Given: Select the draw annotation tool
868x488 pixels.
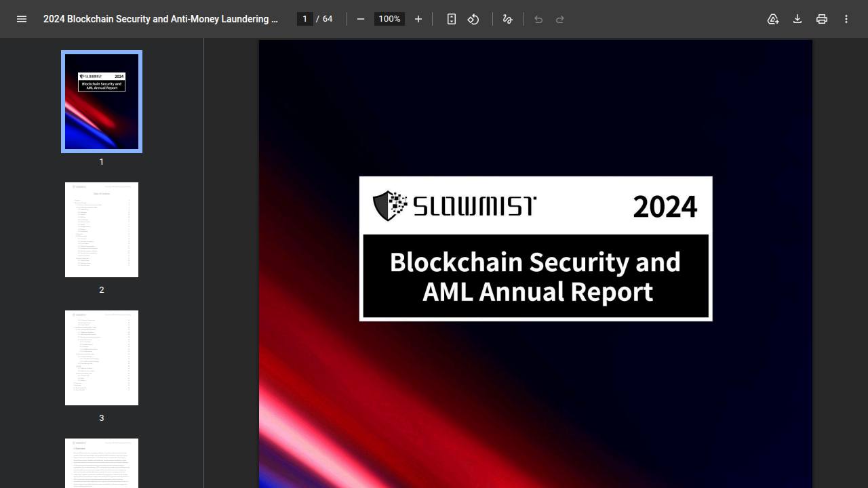Looking at the screenshot, I should (507, 19).
